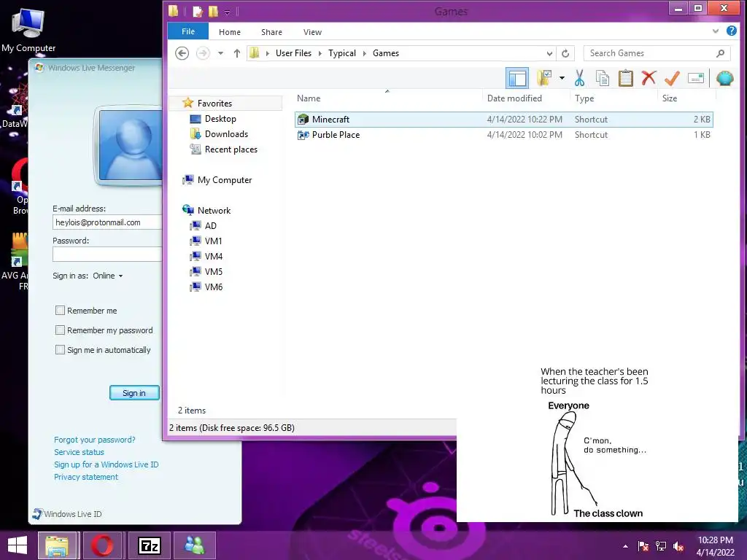Click the orange checkmark Properties icon
Viewport: 747px width, 560px height.
(672, 78)
